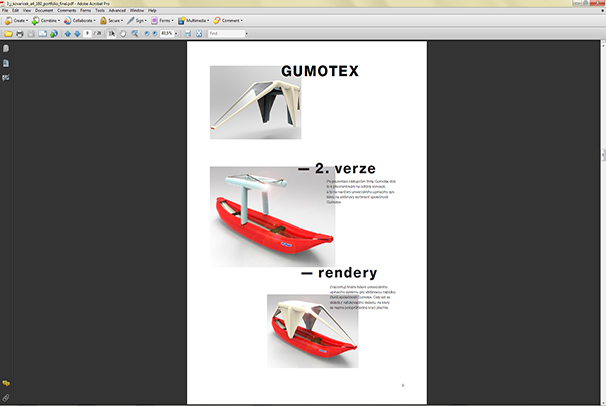Open the Bookmarks panel in sidebar

(x=6, y=62)
